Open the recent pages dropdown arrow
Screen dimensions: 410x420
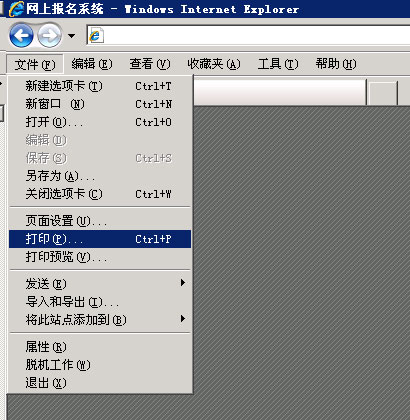71,35
